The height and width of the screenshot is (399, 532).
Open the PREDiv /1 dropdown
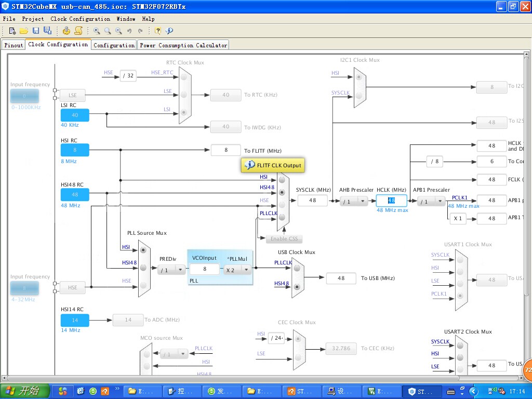pyautogui.click(x=171, y=270)
